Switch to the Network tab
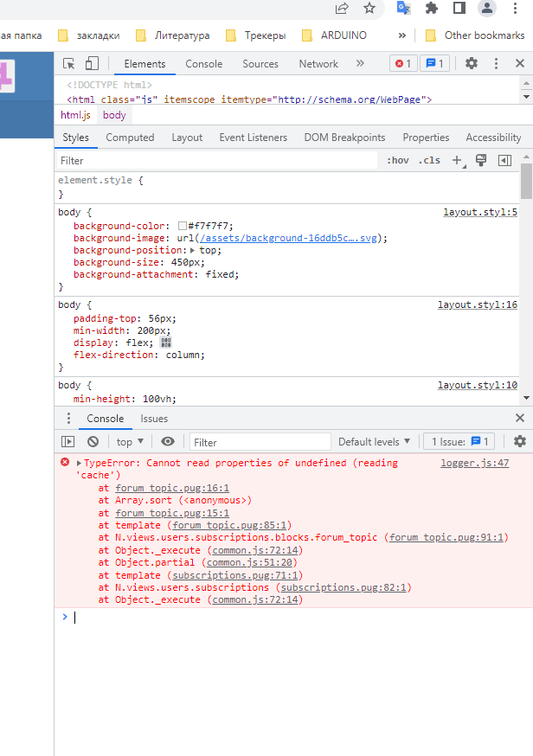 [x=318, y=63]
